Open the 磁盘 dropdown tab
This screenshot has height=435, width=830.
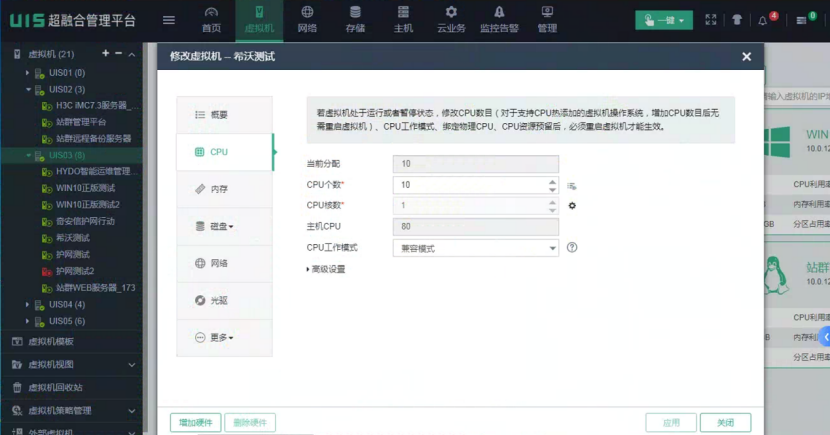pos(223,226)
